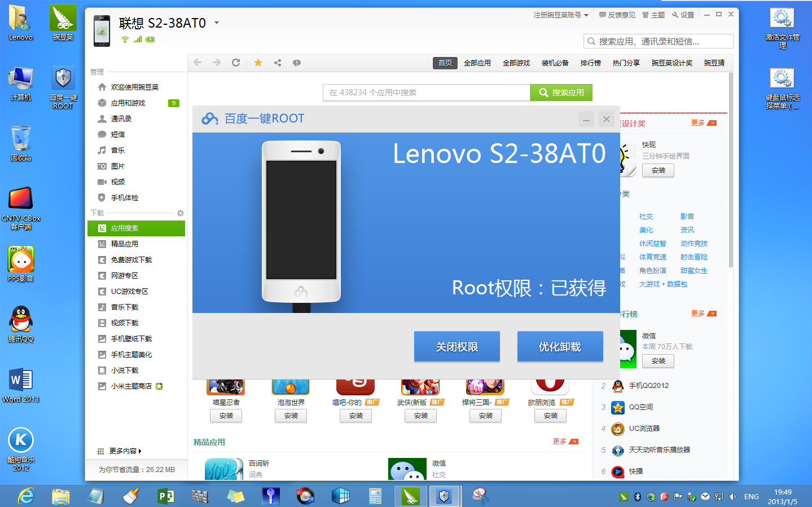Open 设置 settings in the title bar
This screenshot has height=507, width=812.
pyautogui.click(x=683, y=15)
